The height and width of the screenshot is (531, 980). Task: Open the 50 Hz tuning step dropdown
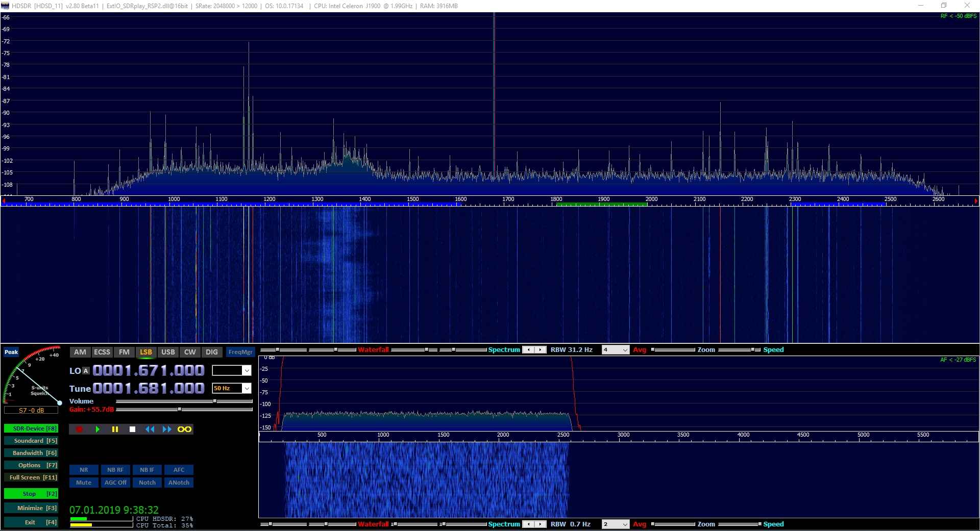232,388
